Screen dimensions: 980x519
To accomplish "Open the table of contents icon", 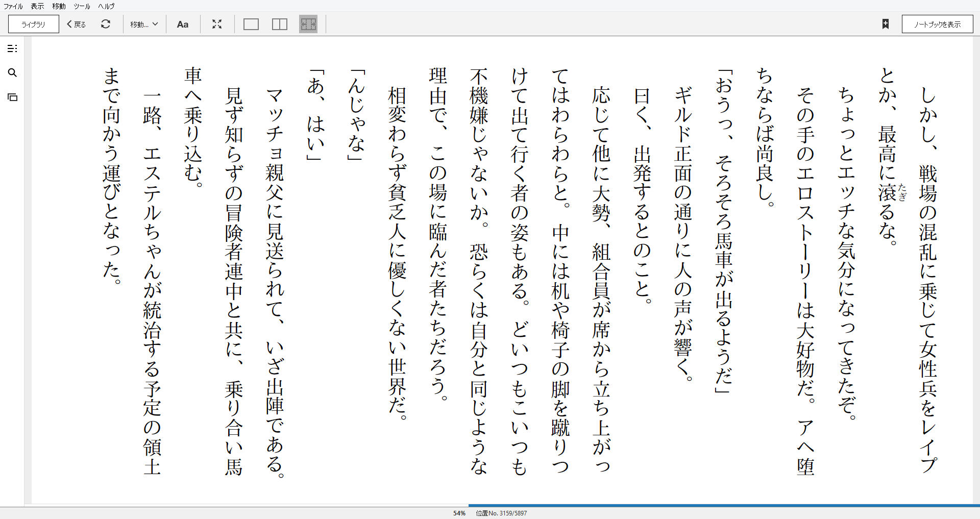I will tap(12, 48).
